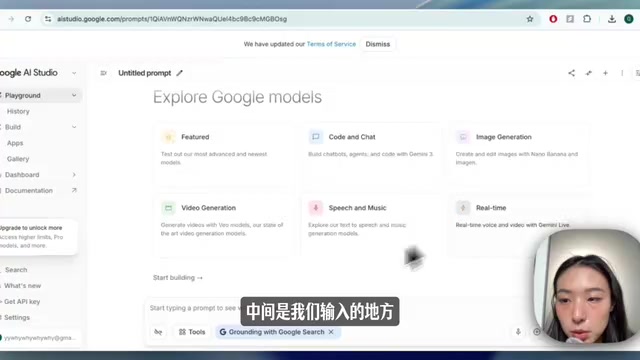Open Get API key

(22, 302)
